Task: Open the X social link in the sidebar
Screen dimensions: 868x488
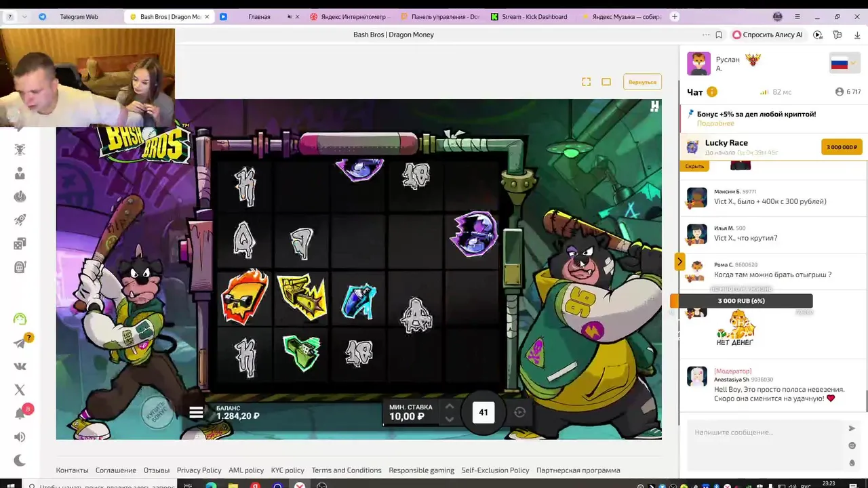Action: click(x=20, y=390)
